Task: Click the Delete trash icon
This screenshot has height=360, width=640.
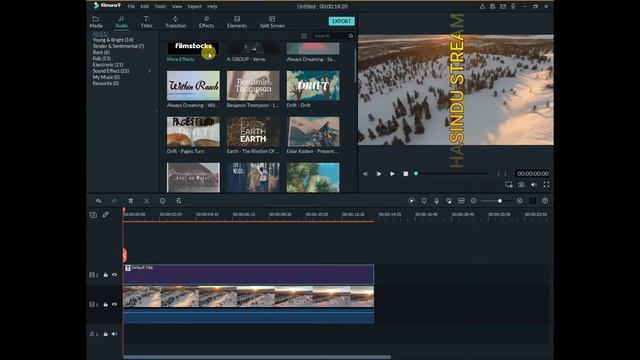Action: point(131,201)
